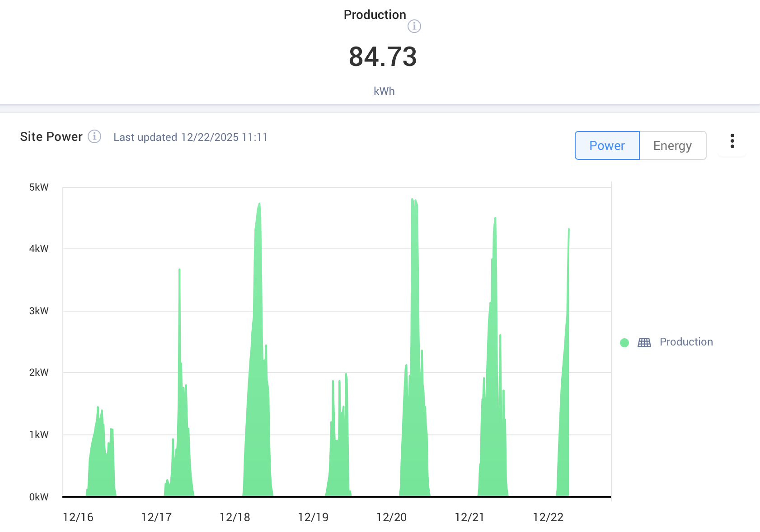The height and width of the screenshot is (532, 760).
Task: Click the Last updated timestamp text
Action: (x=191, y=137)
